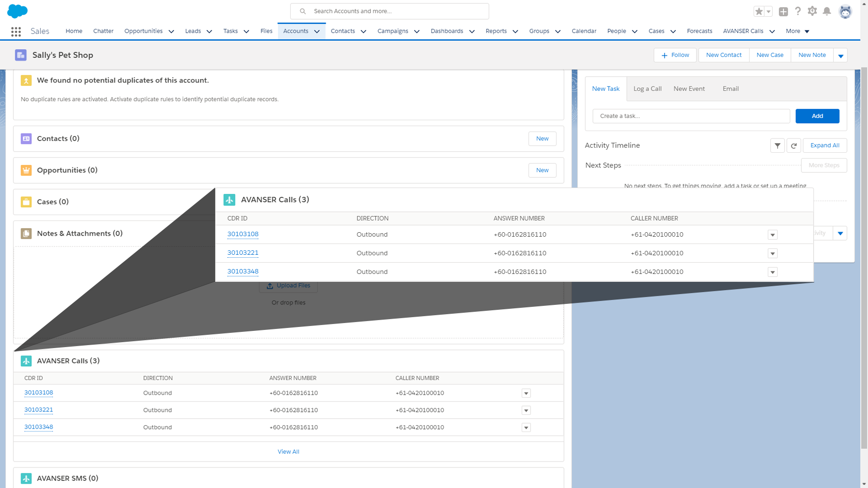Open global actions with the plus icon

pyautogui.click(x=784, y=11)
